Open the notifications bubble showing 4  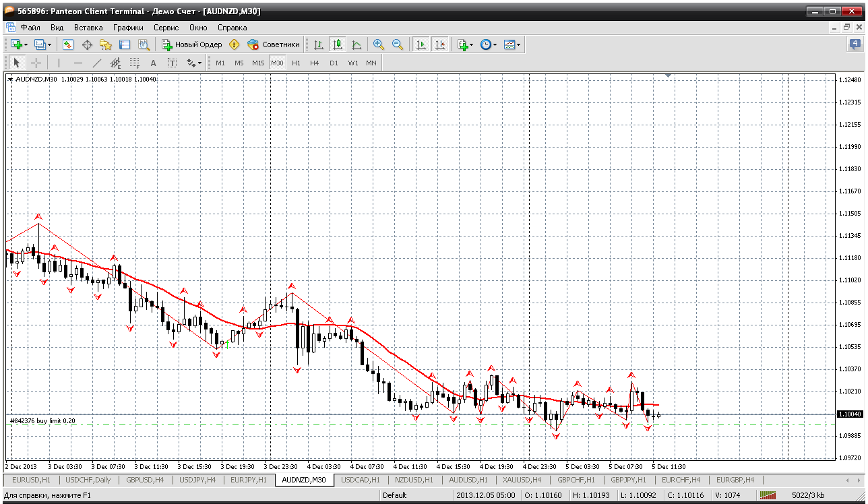[x=855, y=44]
